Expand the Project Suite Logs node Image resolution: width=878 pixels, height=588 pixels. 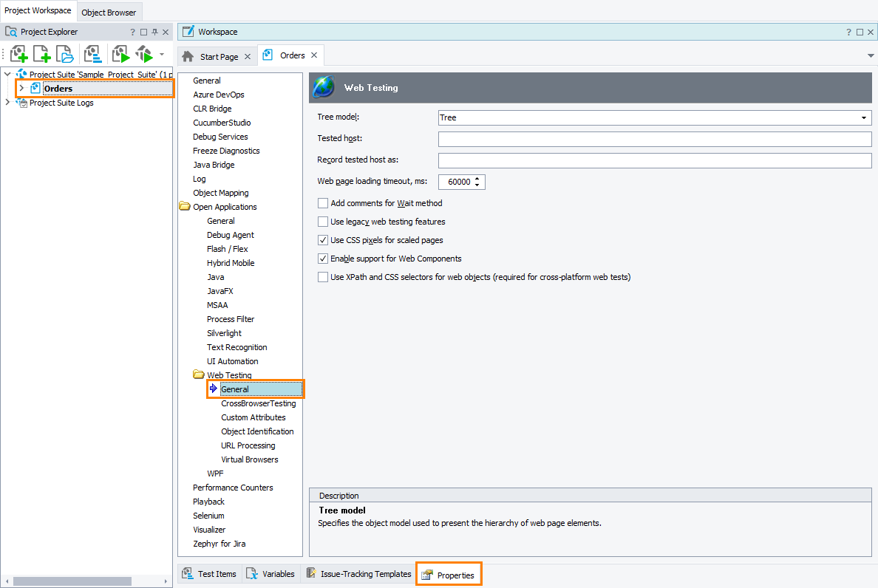point(7,103)
